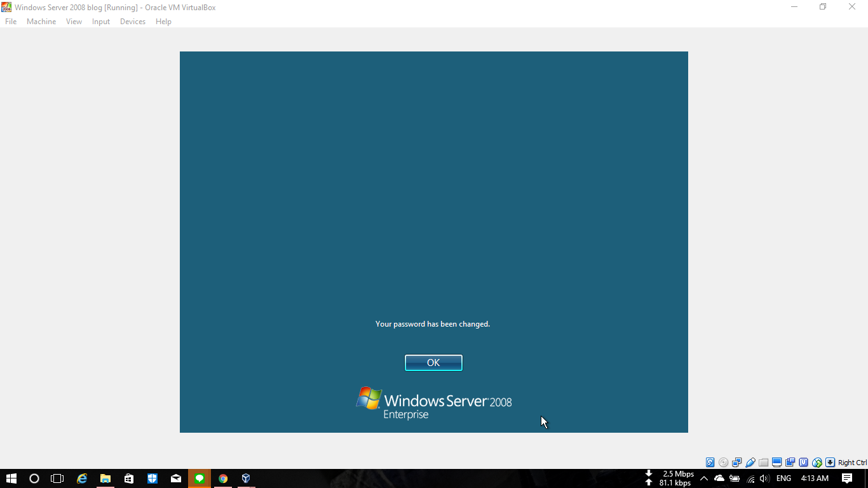Launch Google Chrome from the taskbar
Screen dimensions: 868x488
point(222,478)
